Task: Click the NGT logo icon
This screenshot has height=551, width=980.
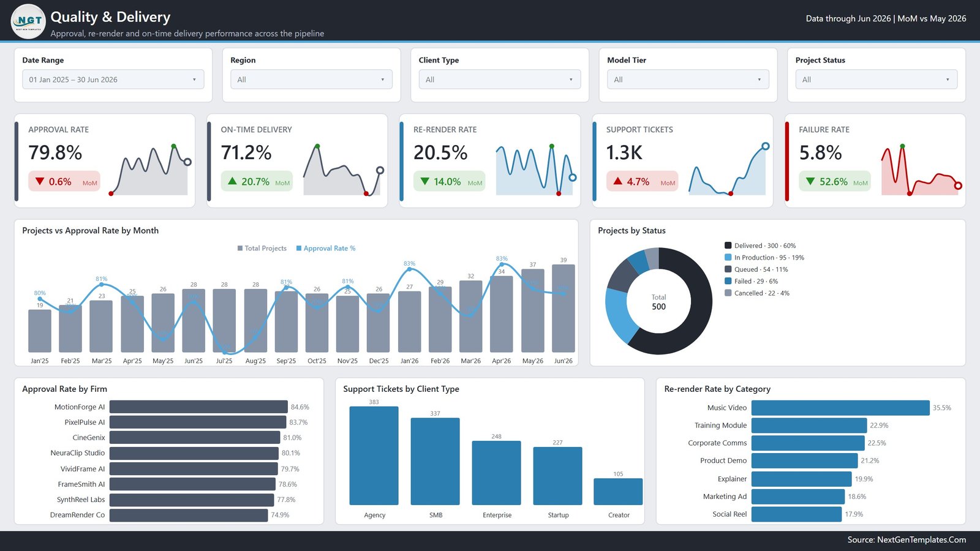Action: [x=28, y=21]
